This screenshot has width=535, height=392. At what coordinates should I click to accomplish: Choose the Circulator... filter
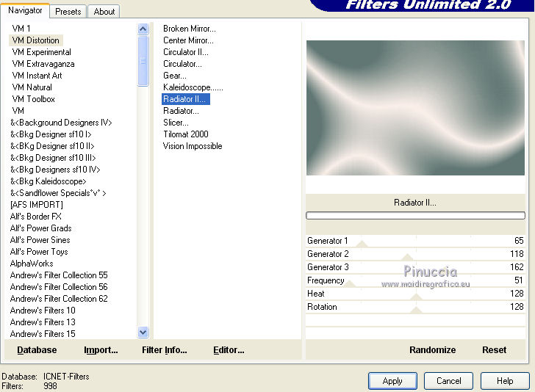182,64
